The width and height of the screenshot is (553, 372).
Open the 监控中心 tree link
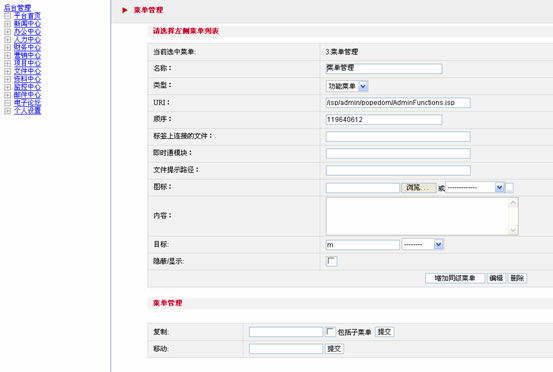[x=27, y=87]
